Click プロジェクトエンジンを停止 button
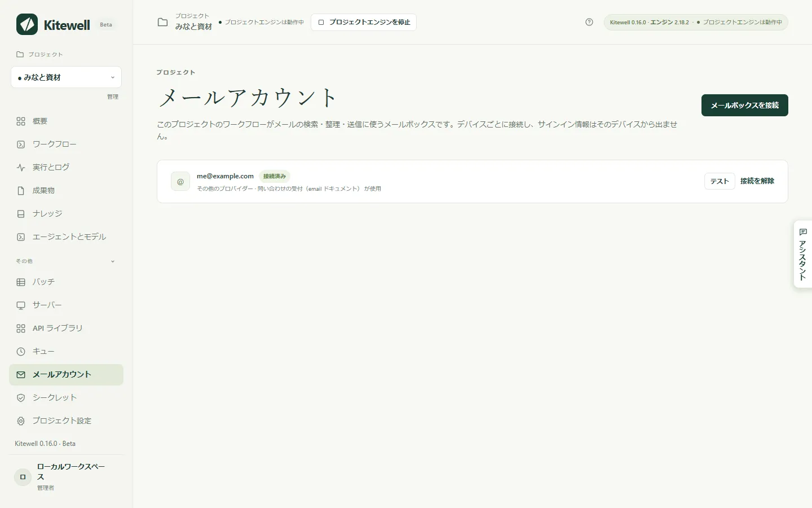 [364, 23]
